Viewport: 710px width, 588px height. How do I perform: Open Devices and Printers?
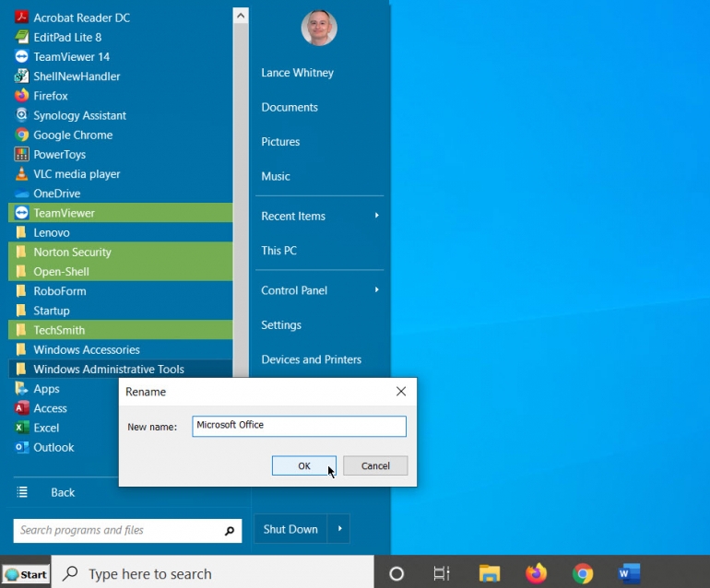[x=311, y=359]
